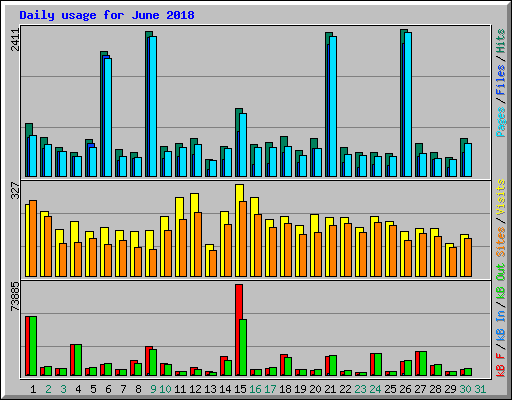Click day 25 on the x-axis

pos(390,389)
